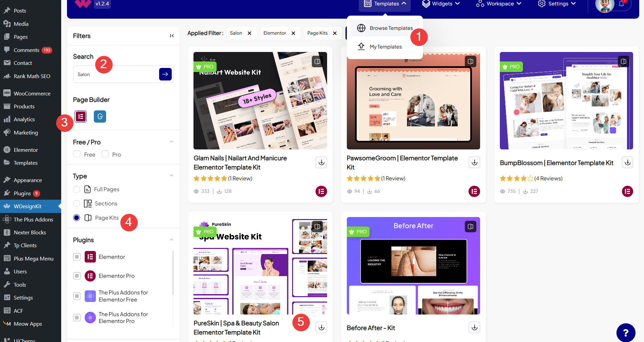Download the PawsomeGroom template kit
Viewport: 644px width, 342px height.
[x=474, y=162]
